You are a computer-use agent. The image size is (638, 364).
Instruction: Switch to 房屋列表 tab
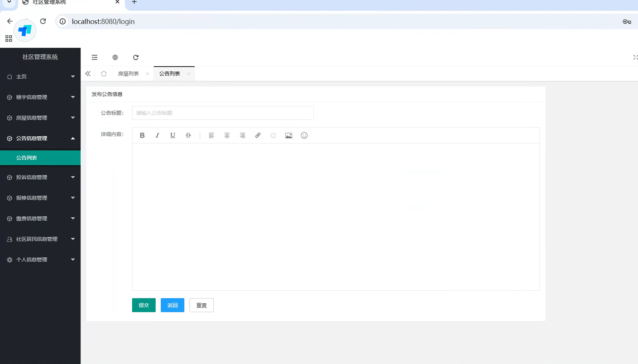pyautogui.click(x=128, y=74)
